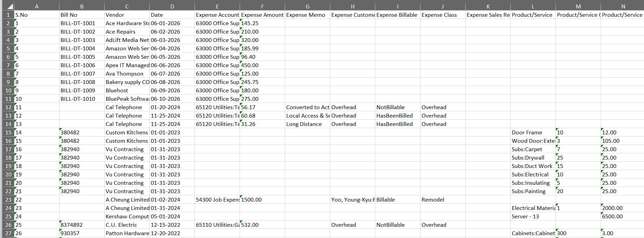Click the Expense Amount header cell
Screen dimensions: 644x238
click(262, 15)
